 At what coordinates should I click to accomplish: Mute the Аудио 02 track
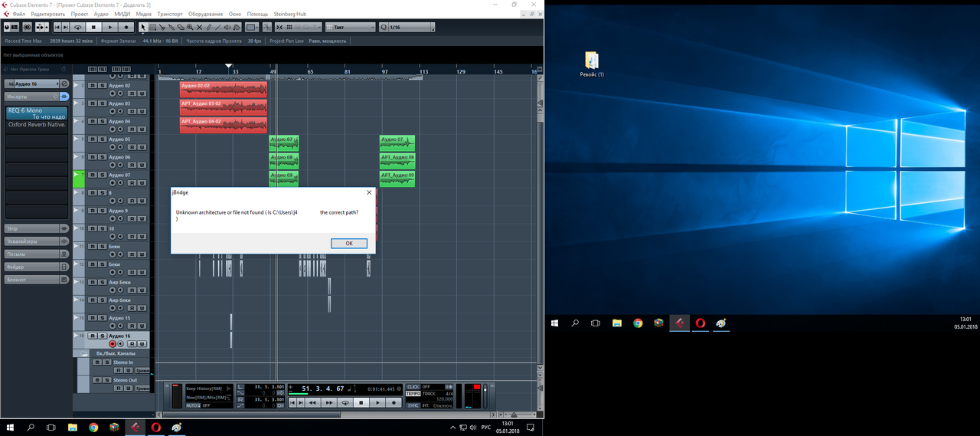pos(92,86)
